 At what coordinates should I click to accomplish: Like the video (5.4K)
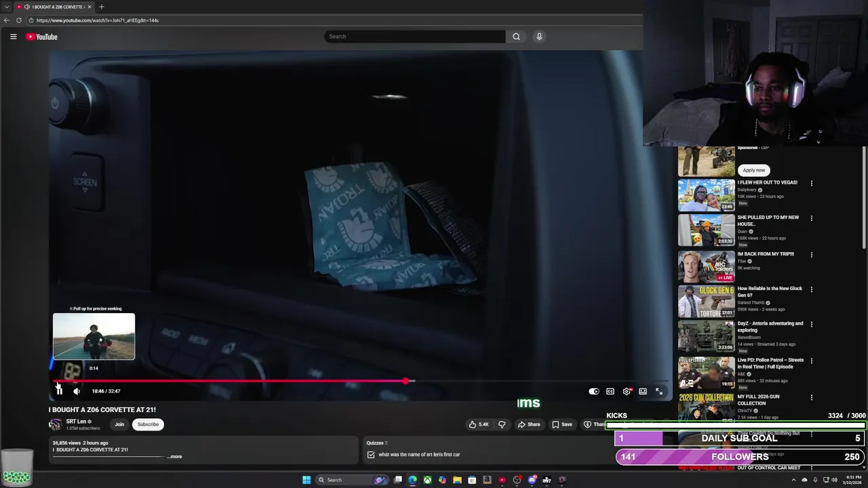479,424
